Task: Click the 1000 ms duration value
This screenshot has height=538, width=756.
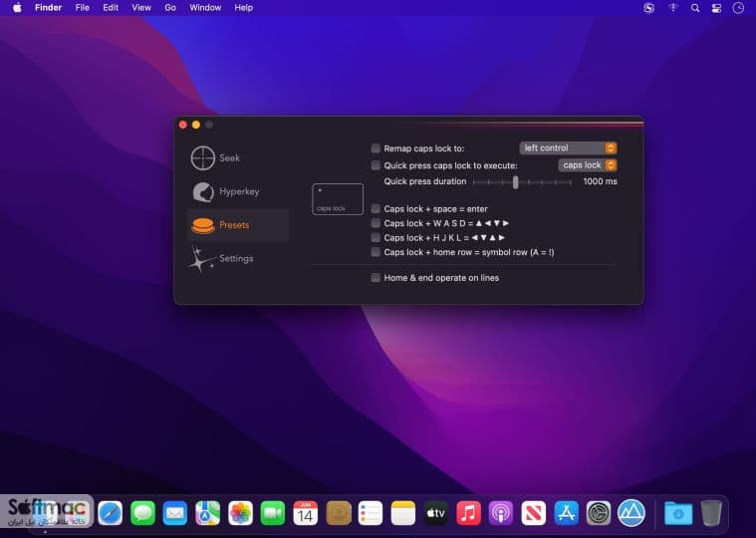Action: [x=600, y=181]
